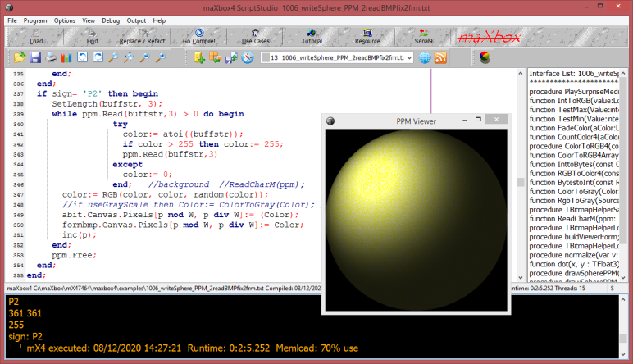Click the RSS feed orange icon
The height and width of the screenshot is (364, 633).
440,57
